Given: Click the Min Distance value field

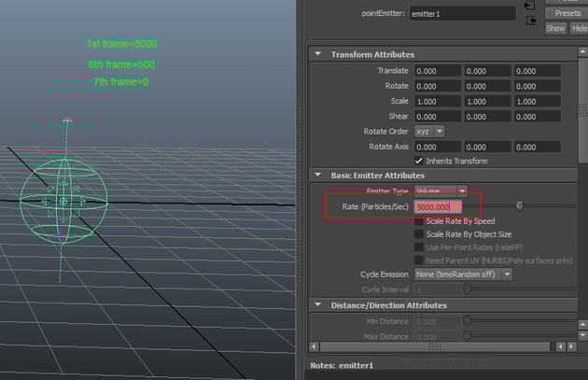Looking at the screenshot, I should click(x=437, y=322).
